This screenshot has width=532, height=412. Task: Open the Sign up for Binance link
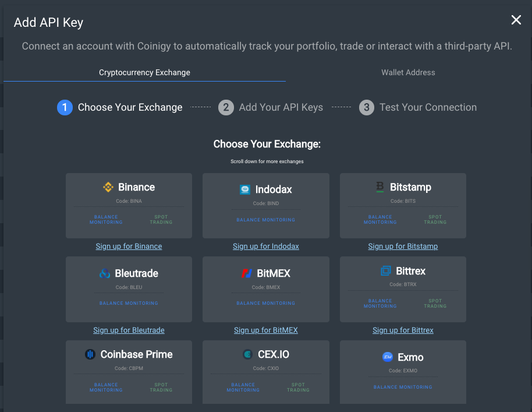(129, 246)
